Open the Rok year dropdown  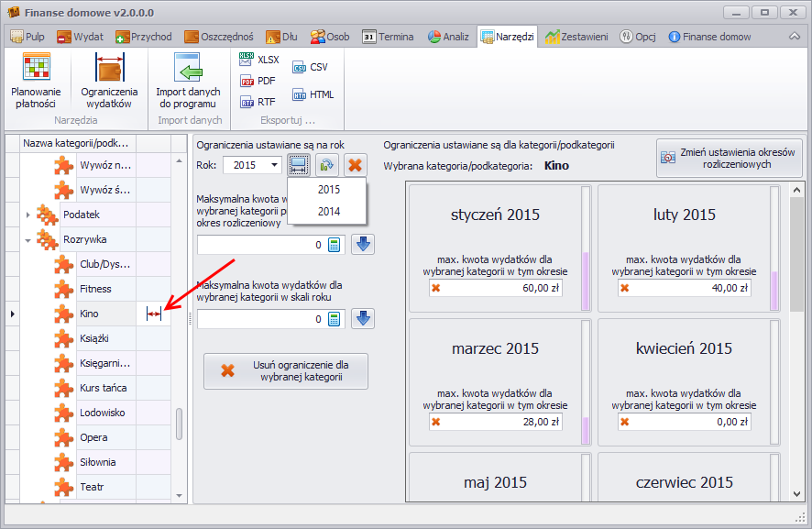pos(275,165)
